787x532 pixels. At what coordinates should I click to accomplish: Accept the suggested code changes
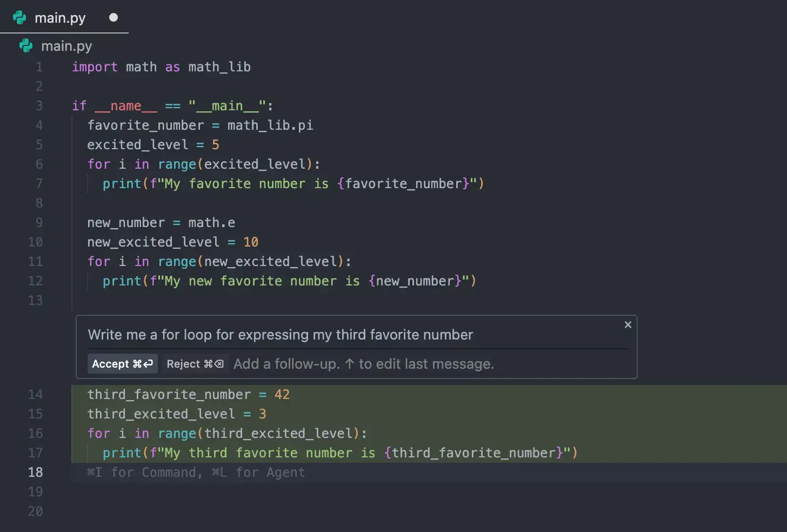(x=122, y=364)
